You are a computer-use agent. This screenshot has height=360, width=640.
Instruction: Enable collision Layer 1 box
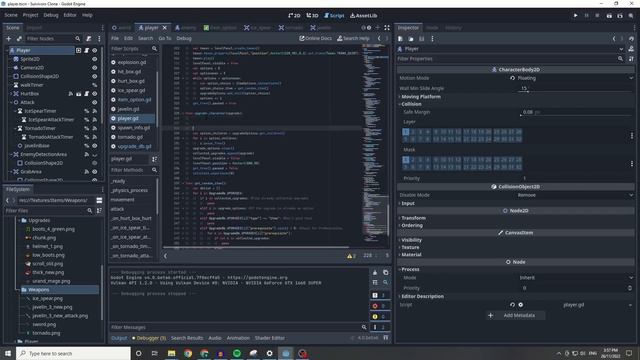click(x=406, y=132)
